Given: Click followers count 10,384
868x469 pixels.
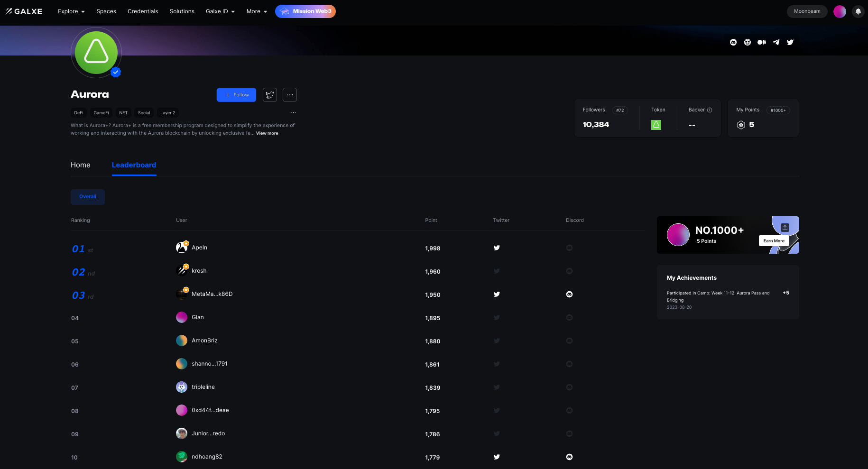Looking at the screenshot, I should (x=596, y=125).
